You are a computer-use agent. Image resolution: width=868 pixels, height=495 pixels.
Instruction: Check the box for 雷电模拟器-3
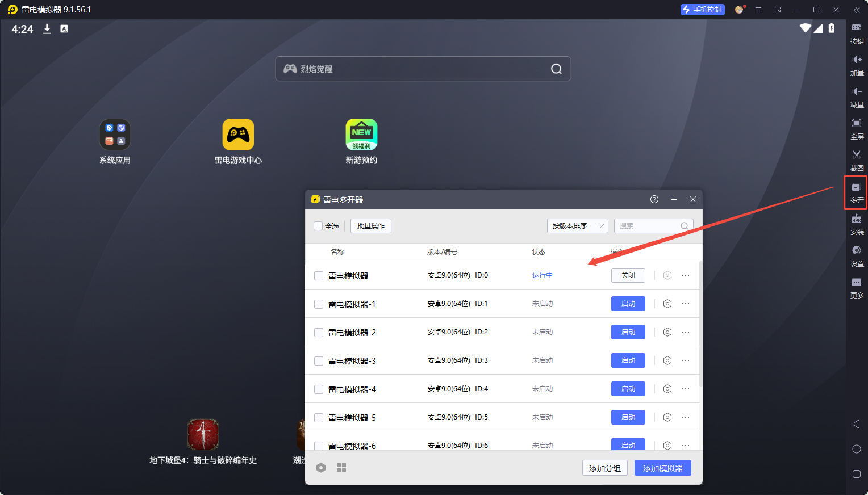point(319,361)
